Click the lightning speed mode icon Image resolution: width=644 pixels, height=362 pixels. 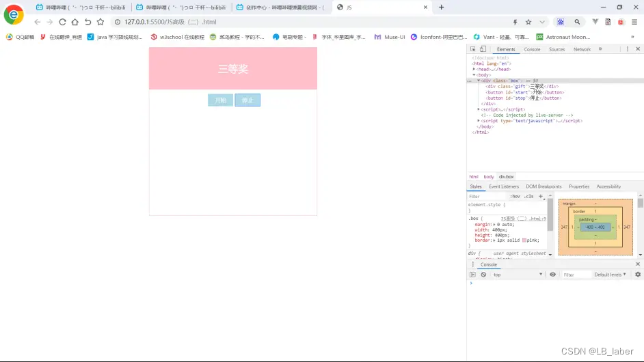tap(515, 22)
